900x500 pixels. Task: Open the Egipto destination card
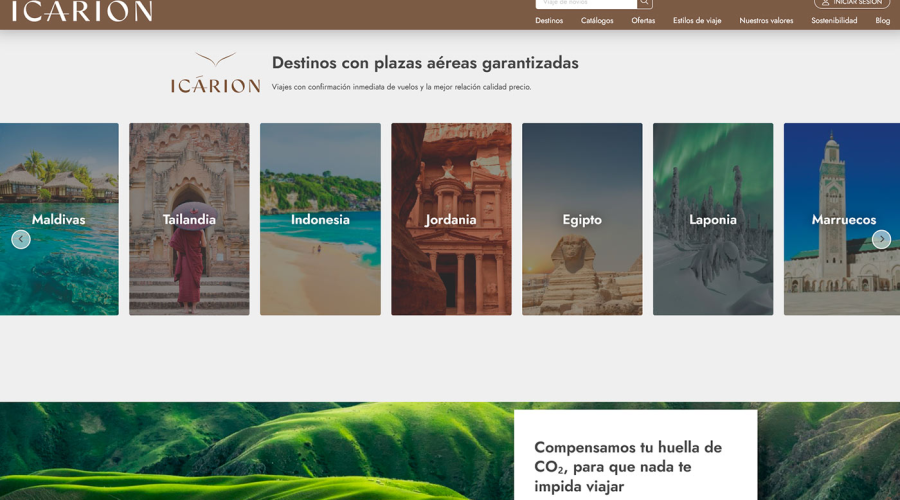click(582, 219)
